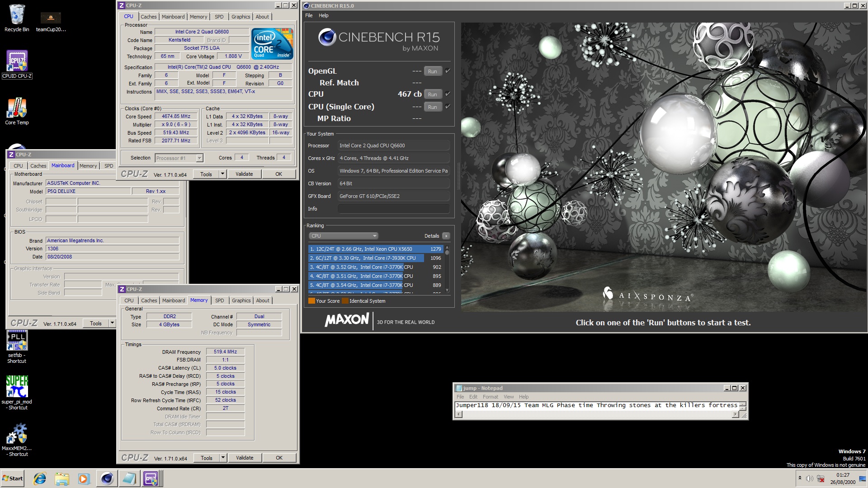Click the Windows Start button

pyautogui.click(x=13, y=479)
